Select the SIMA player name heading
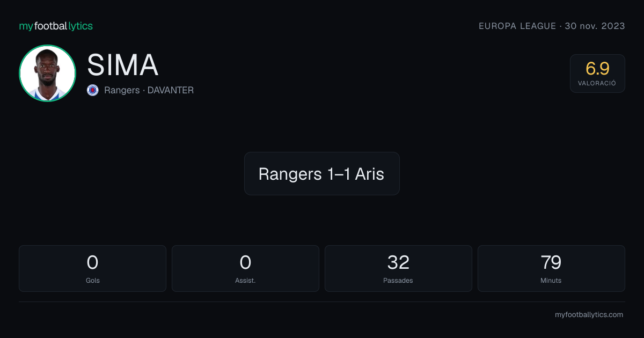 (123, 65)
